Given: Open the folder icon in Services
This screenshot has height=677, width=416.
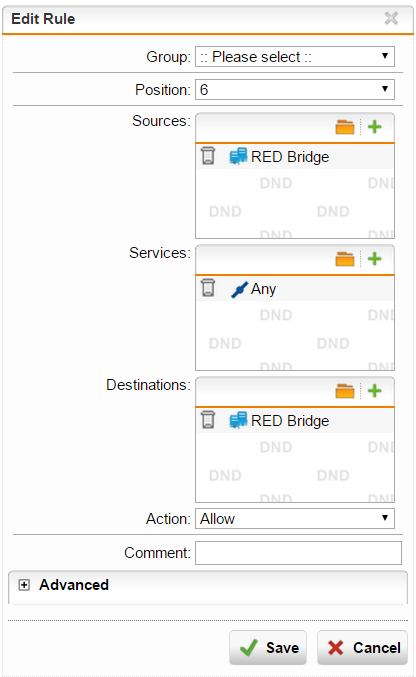Looking at the screenshot, I should tap(345, 259).
